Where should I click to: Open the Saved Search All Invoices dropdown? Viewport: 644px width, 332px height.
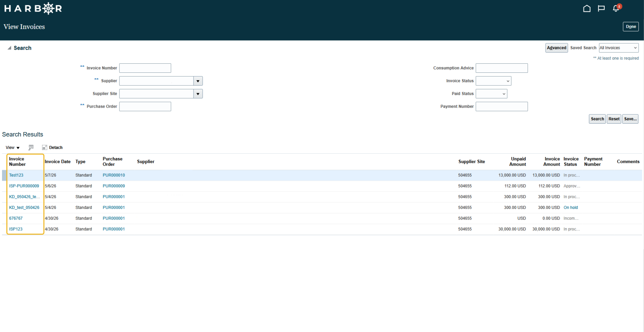pyautogui.click(x=619, y=48)
